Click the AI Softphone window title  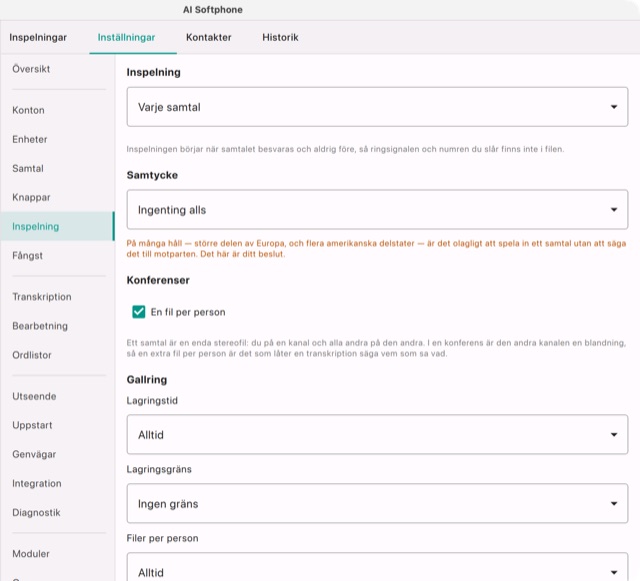click(x=213, y=10)
